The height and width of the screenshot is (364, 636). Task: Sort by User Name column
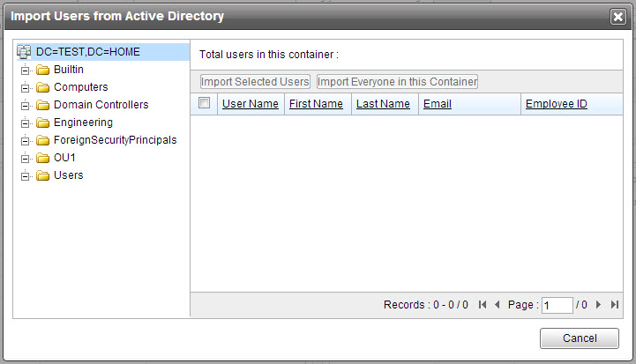coord(251,104)
